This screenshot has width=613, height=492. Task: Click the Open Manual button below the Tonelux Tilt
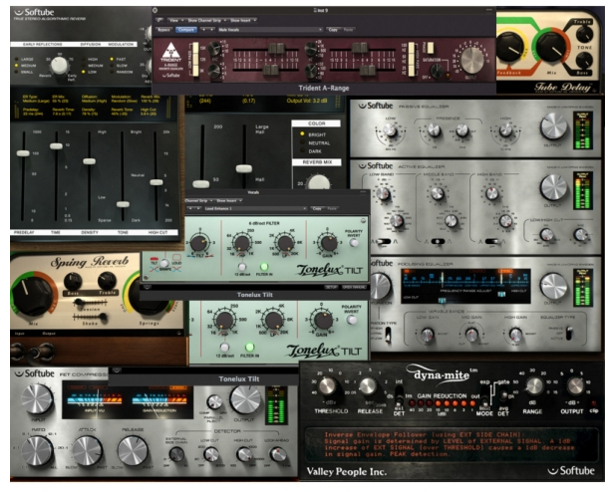tap(354, 287)
